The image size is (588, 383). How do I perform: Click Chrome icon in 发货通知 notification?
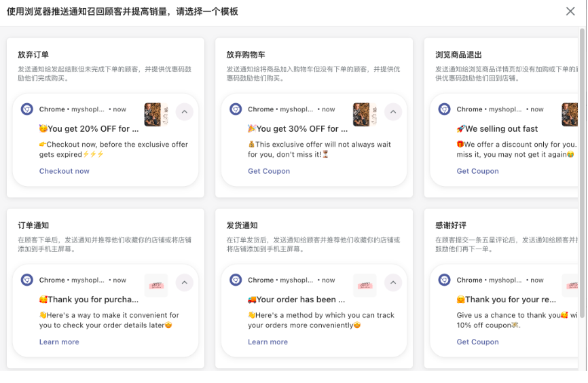(x=236, y=280)
